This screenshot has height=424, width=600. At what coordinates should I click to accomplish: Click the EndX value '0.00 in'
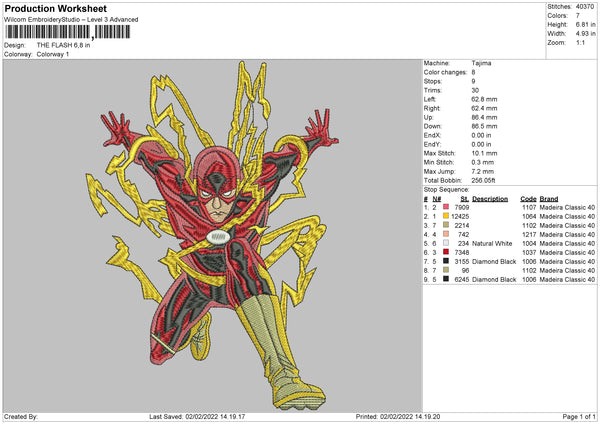pyautogui.click(x=481, y=135)
